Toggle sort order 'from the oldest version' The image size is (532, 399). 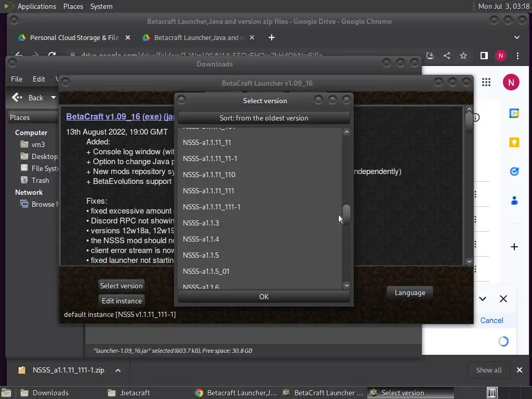point(263,118)
